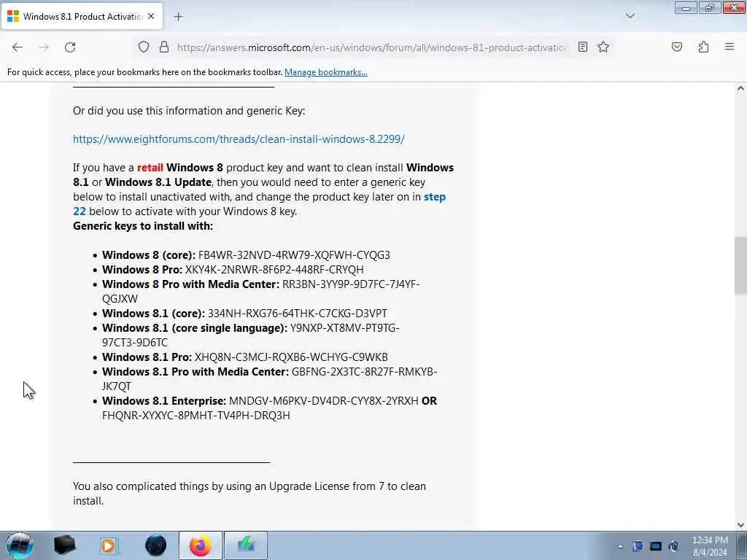747x560 pixels.
Task: Open the taskbar clock and date
Action: click(710, 546)
